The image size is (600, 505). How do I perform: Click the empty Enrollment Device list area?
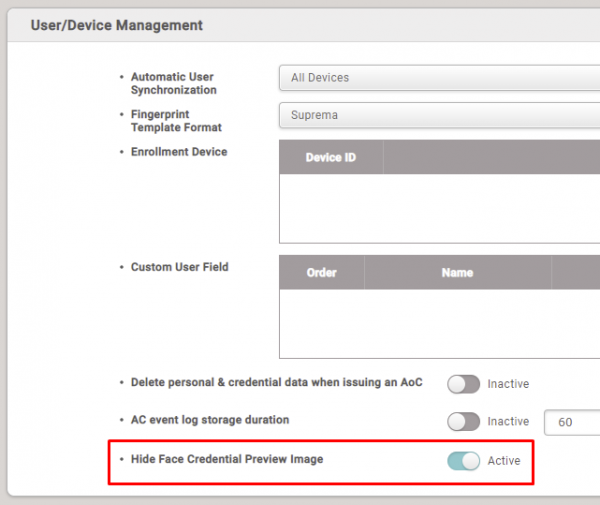438,208
